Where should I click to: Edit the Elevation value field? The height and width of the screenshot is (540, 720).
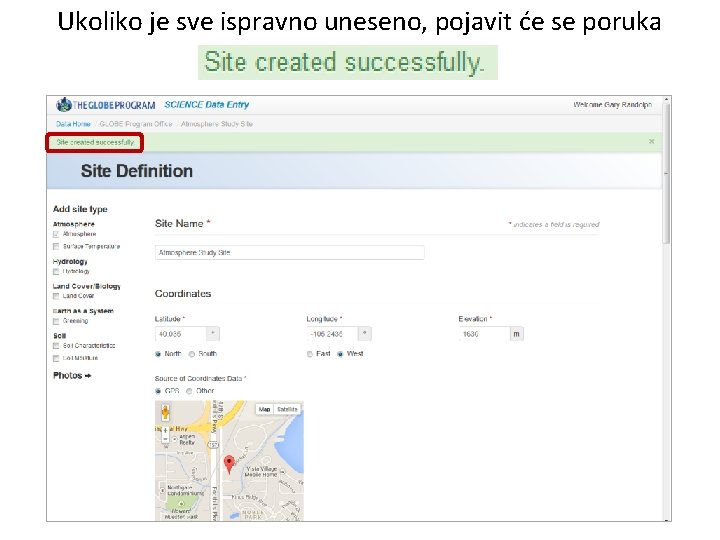click(x=484, y=334)
